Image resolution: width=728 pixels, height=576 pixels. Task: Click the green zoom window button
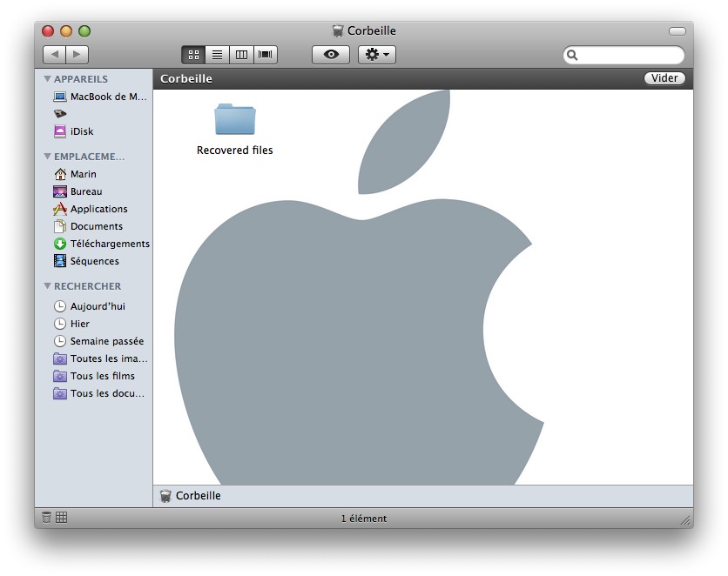(x=84, y=31)
